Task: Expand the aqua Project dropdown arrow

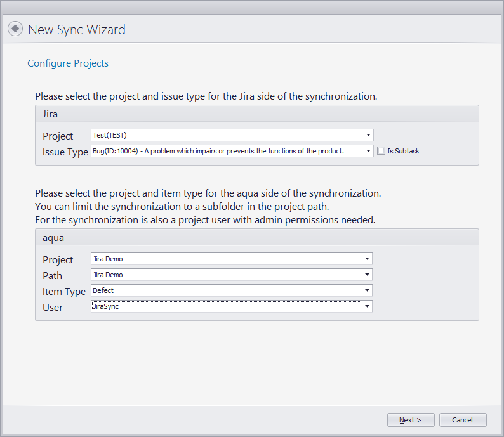Action: [367, 259]
